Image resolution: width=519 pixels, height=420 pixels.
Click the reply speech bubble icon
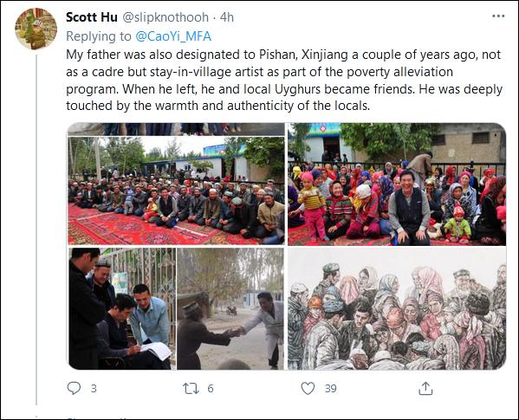(x=74, y=388)
